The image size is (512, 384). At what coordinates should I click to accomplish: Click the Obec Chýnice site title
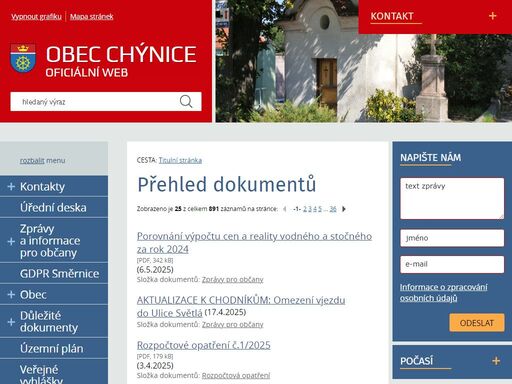pyautogui.click(x=121, y=54)
